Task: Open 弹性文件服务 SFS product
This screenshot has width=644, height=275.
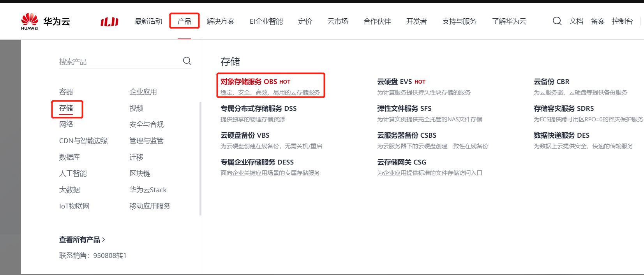Action: [x=404, y=109]
